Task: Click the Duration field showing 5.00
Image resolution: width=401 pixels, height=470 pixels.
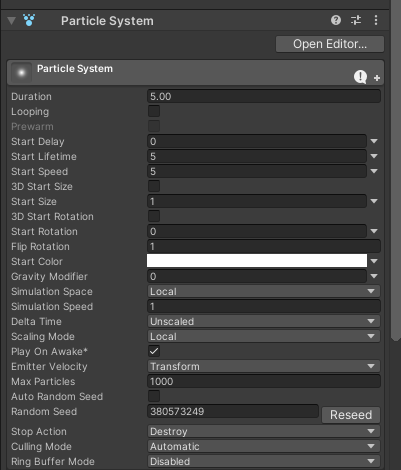Action: (264, 96)
